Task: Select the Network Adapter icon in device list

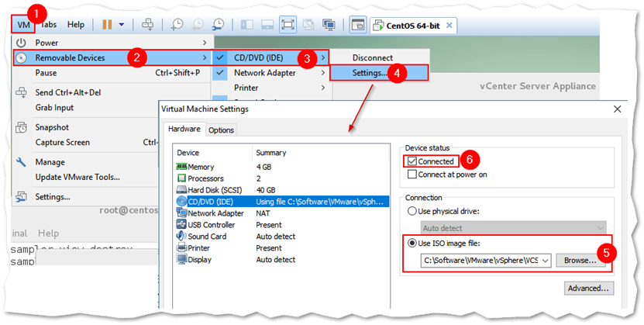Action: click(x=181, y=213)
